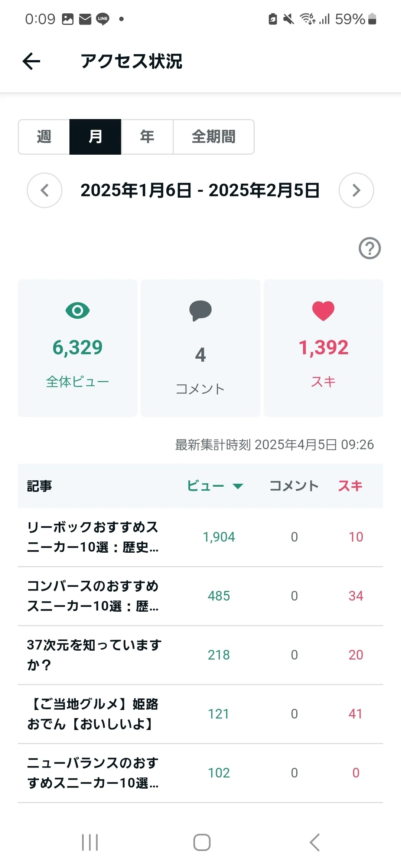Switch to the 年 tab
Image resolution: width=401 pixels, height=868 pixels.
click(147, 137)
